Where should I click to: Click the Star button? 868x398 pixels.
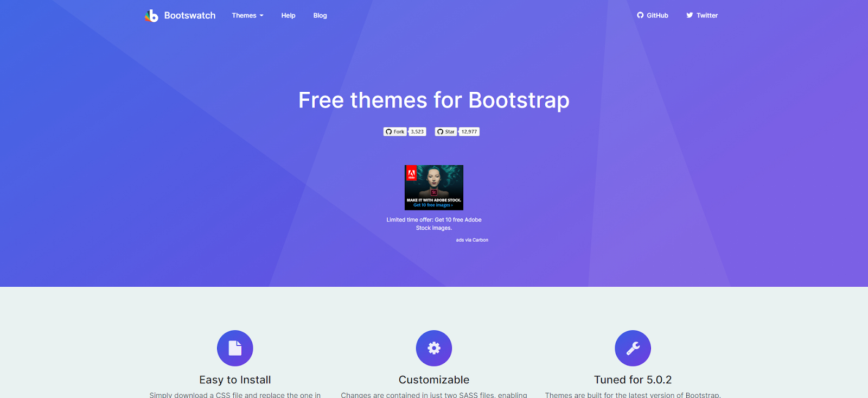pyautogui.click(x=446, y=131)
